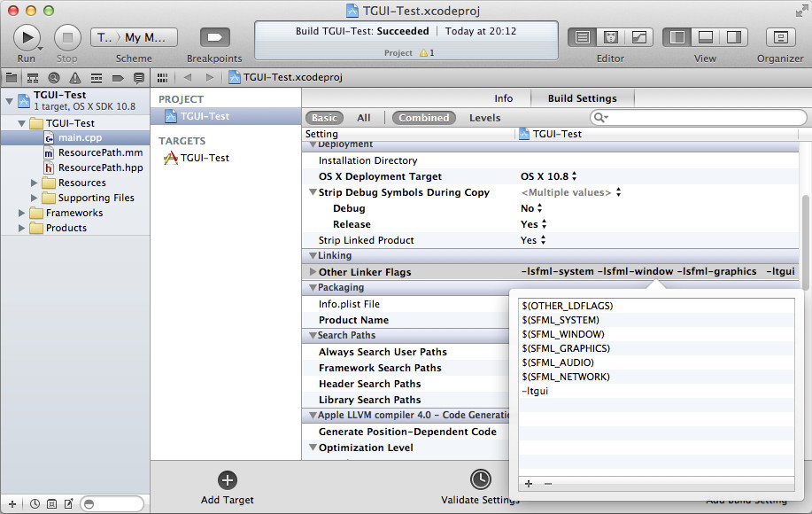Expand the Supporting Files folder
Viewport: 812px width, 514px height.
[x=34, y=198]
